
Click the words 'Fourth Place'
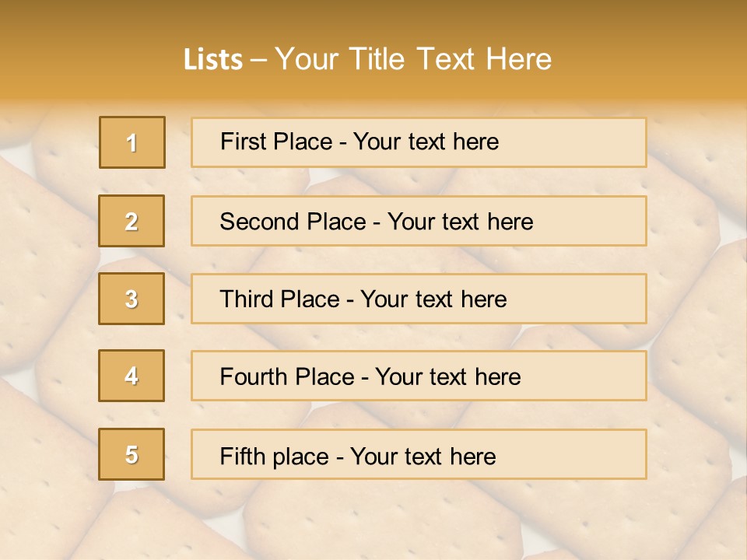[x=287, y=376]
